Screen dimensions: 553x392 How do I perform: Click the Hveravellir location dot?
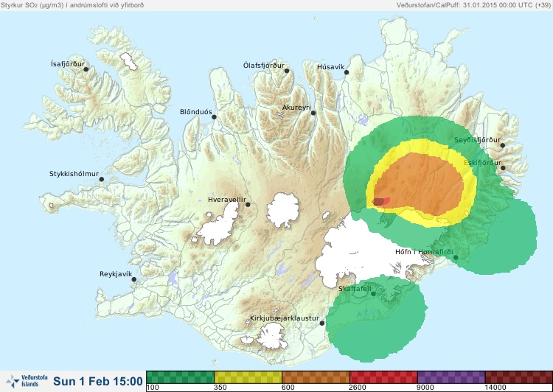pos(248,204)
